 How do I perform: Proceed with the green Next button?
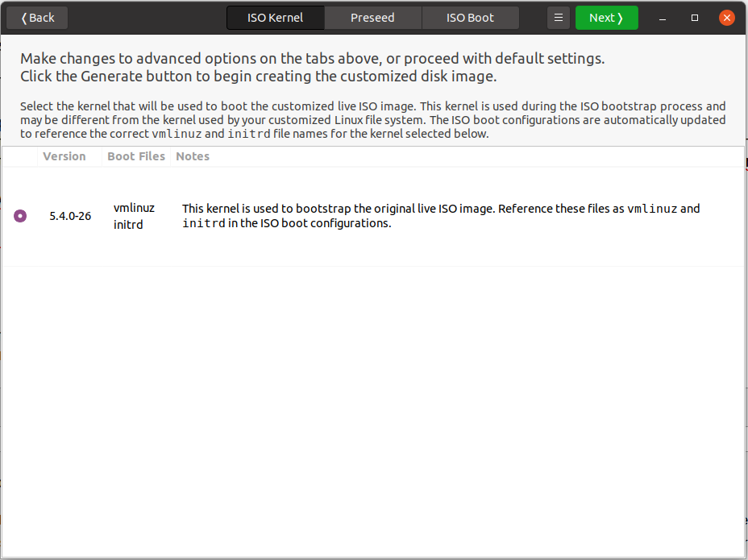click(606, 18)
